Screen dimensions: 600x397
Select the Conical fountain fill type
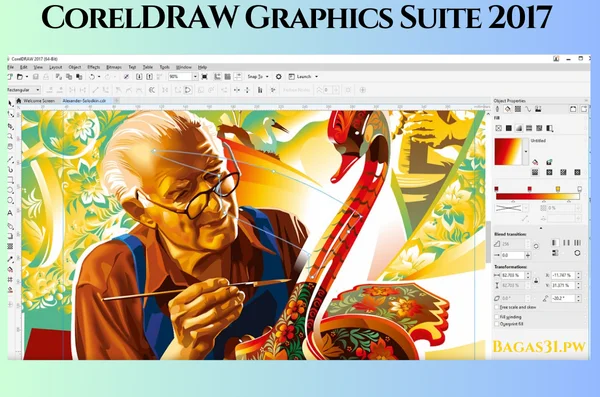pyautogui.click(x=563, y=173)
